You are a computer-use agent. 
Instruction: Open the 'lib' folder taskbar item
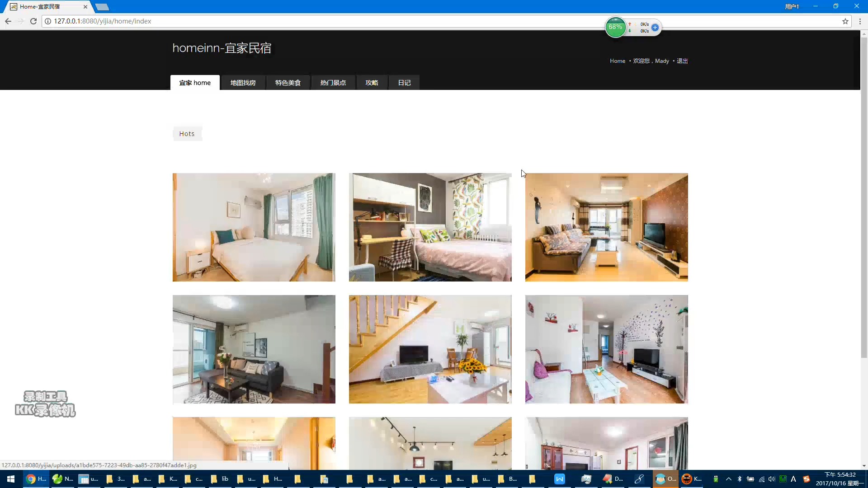tap(220, 479)
